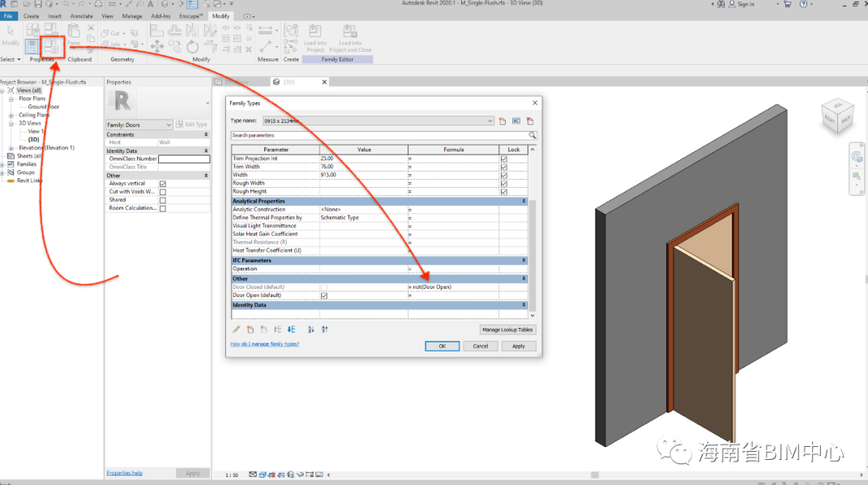Expand the Ceiling Plans tree node
This screenshot has height=485, width=868.
tap(12, 115)
